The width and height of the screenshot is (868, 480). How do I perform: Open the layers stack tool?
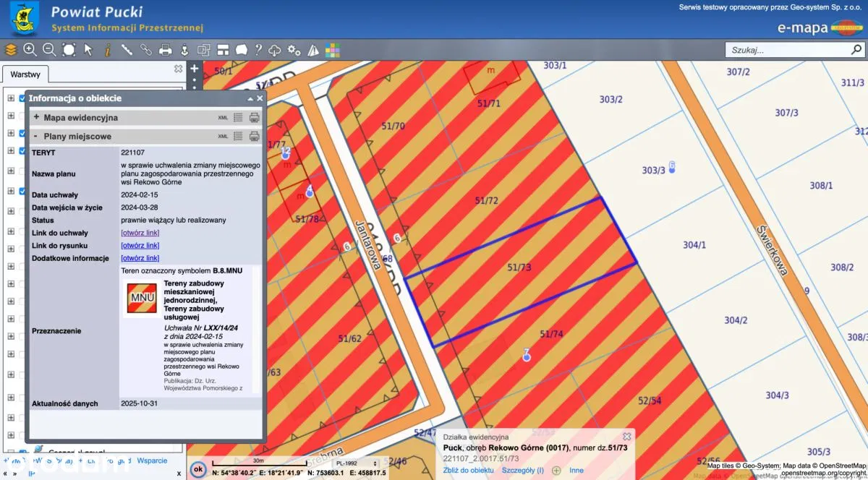(x=10, y=50)
